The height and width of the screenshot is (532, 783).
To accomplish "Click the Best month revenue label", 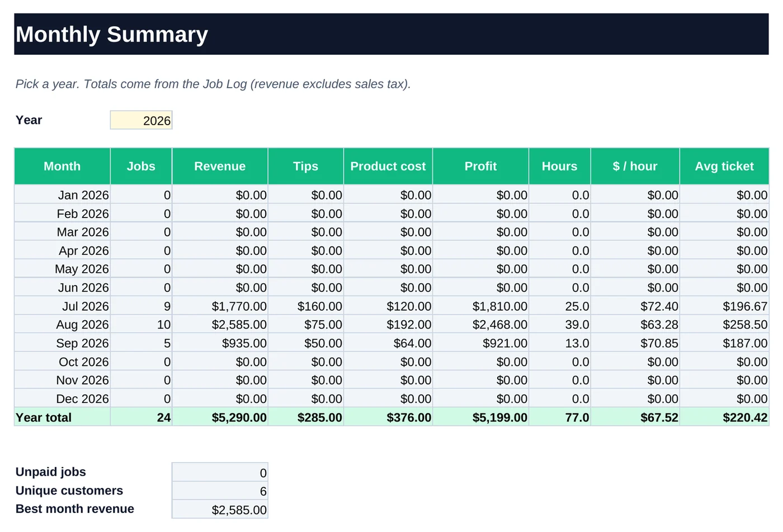I will (75, 509).
